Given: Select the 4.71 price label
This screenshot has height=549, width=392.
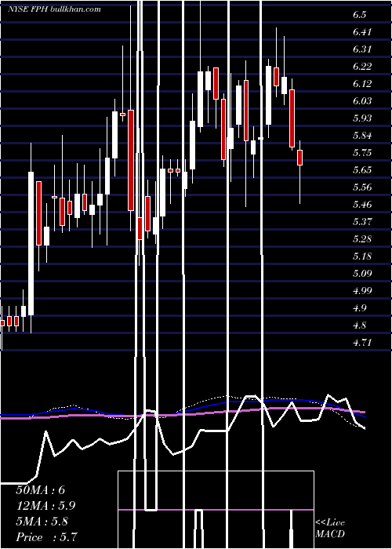Looking at the screenshot, I should coord(362,343).
